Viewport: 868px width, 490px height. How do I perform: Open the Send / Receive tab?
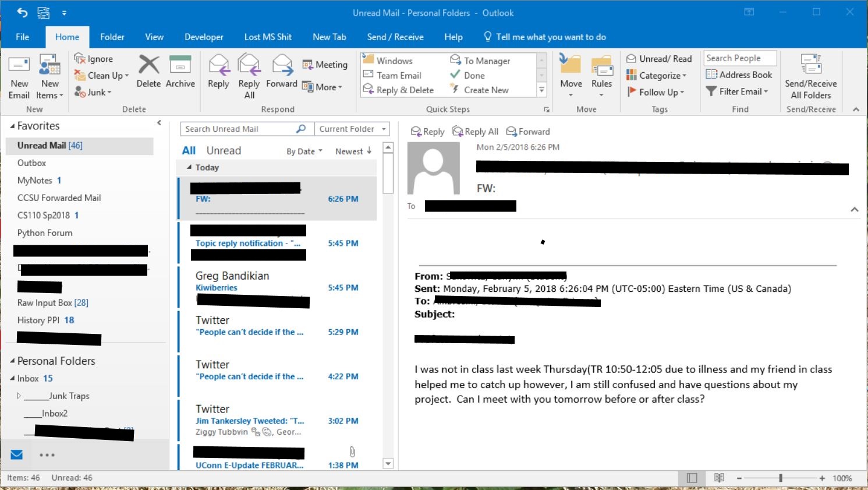coord(395,37)
